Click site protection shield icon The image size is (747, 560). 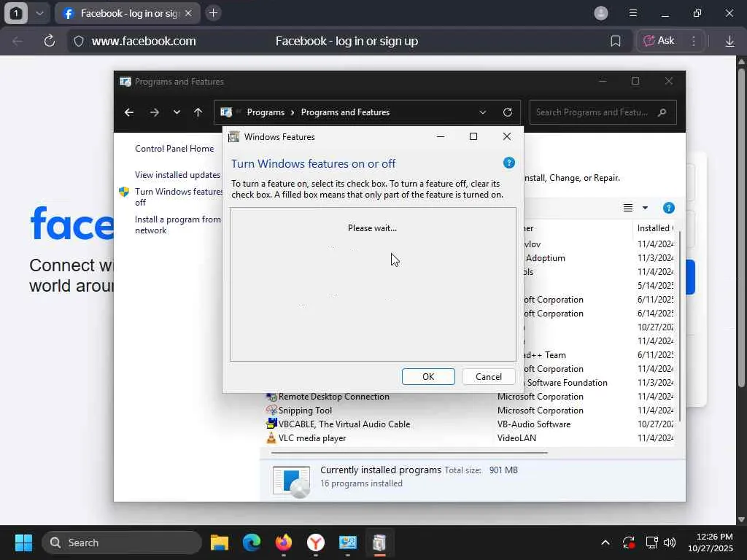click(x=79, y=42)
